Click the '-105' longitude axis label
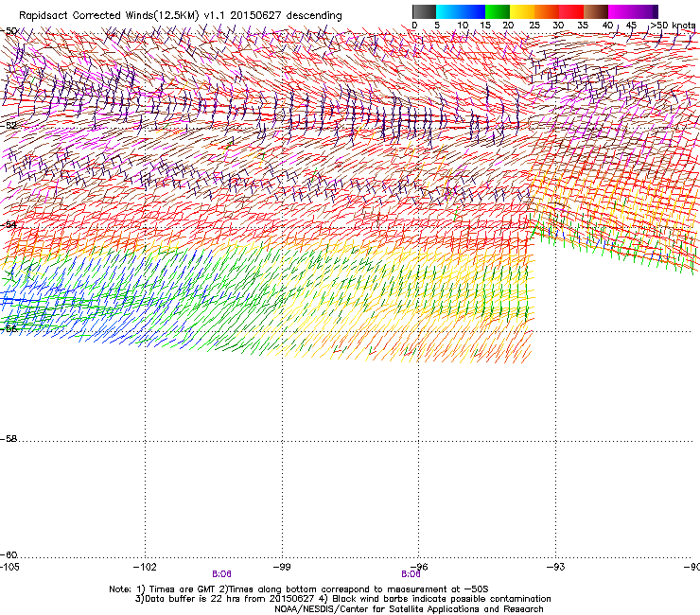 [x=9, y=567]
